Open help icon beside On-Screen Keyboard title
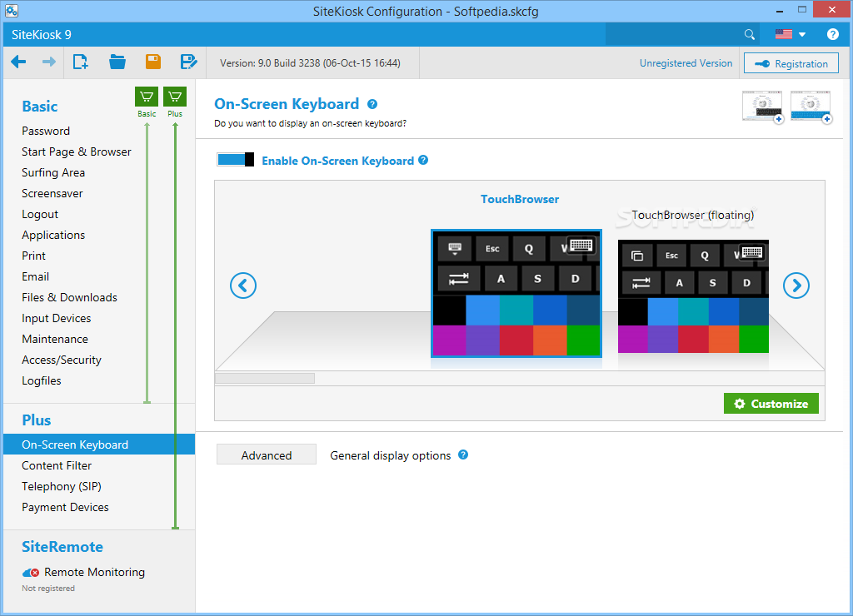Screen dimensions: 853x616 point(372,104)
